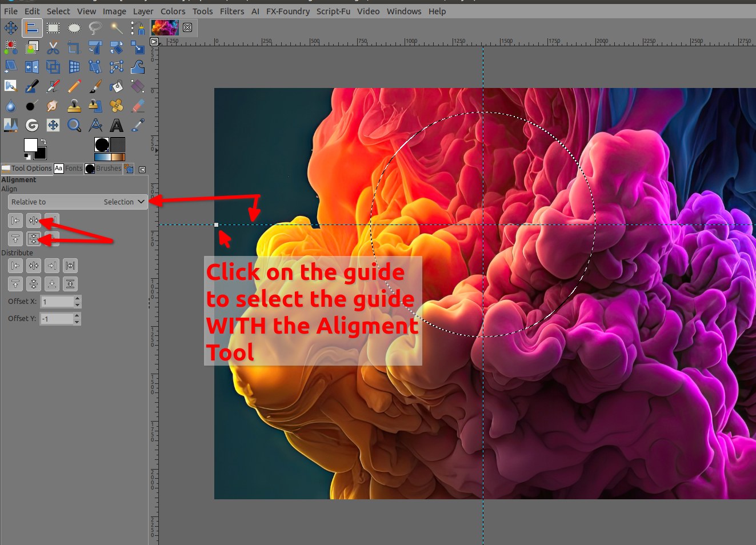Pick the Fuzzy Select magic wand tool
The height and width of the screenshot is (545, 756).
click(117, 27)
